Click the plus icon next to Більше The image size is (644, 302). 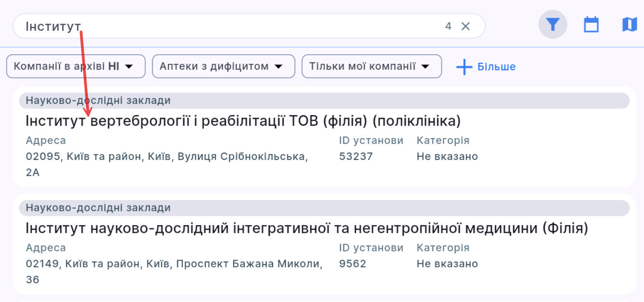pos(463,67)
